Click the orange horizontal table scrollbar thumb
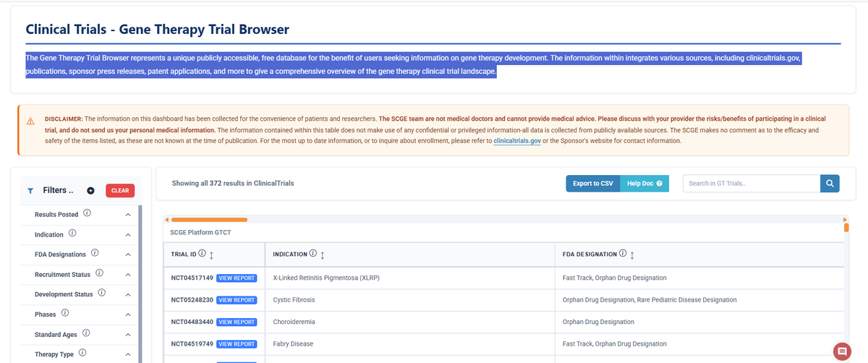Viewport: 868px width, 363px height. coord(209,219)
